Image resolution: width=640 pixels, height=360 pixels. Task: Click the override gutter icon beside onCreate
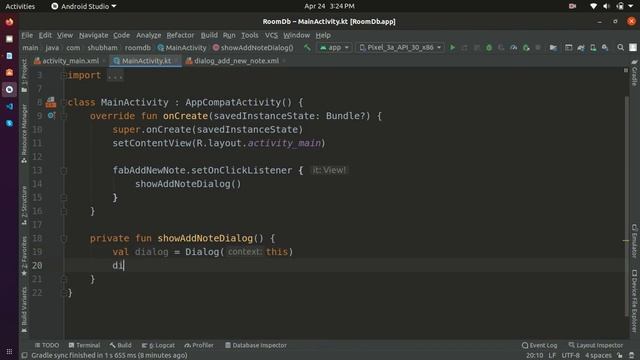coord(51,116)
